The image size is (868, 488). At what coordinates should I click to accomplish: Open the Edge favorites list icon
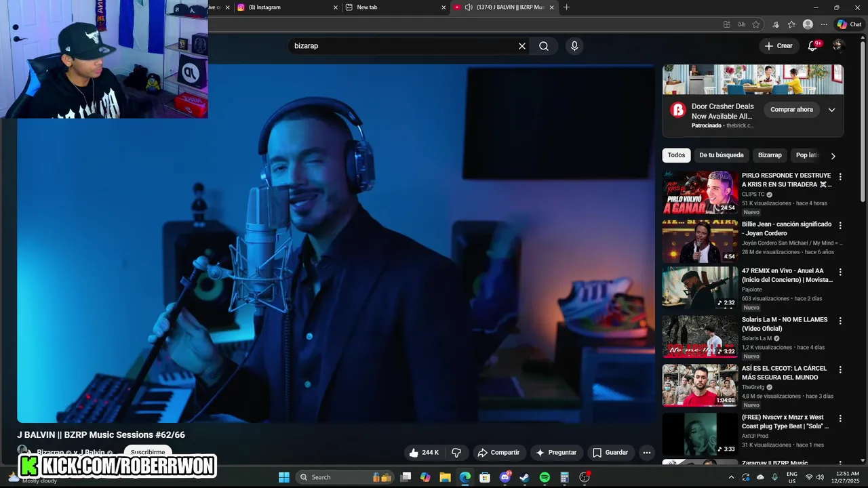(x=791, y=24)
